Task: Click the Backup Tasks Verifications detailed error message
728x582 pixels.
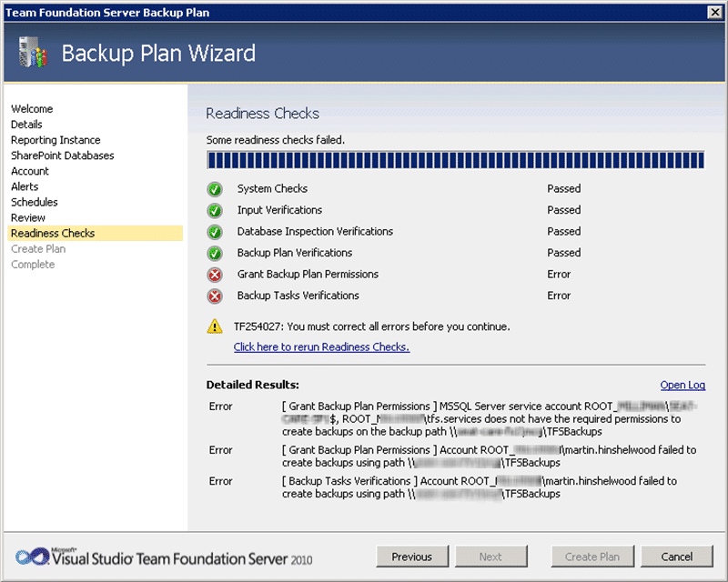Action: click(x=480, y=487)
